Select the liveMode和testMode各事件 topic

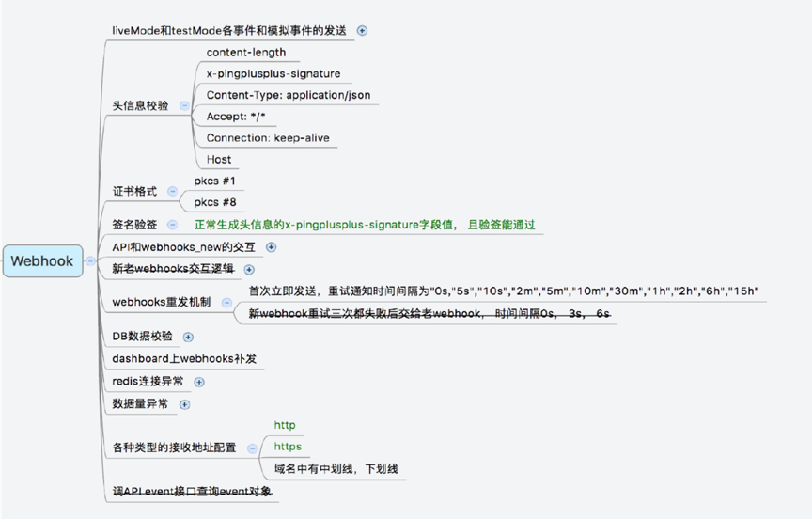click(229, 31)
